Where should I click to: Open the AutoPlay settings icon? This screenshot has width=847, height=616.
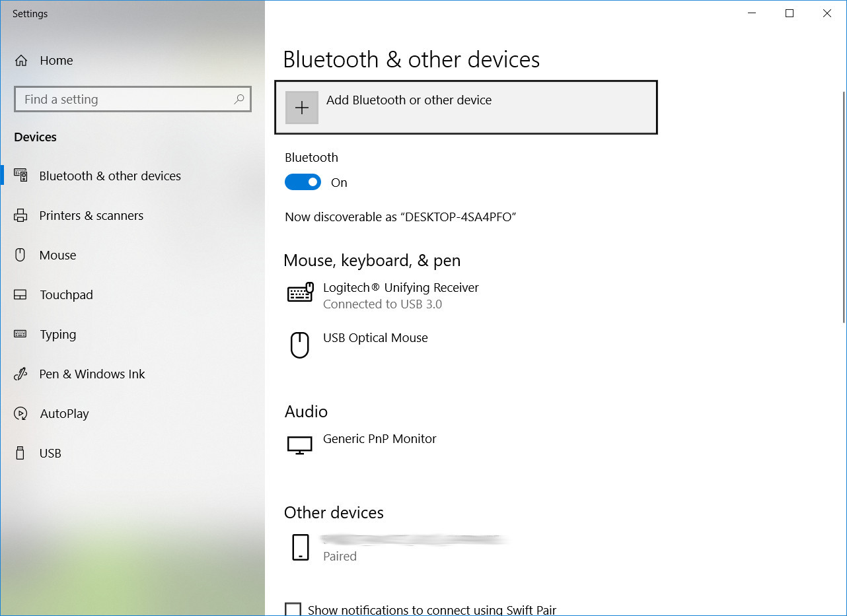coord(20,413)
